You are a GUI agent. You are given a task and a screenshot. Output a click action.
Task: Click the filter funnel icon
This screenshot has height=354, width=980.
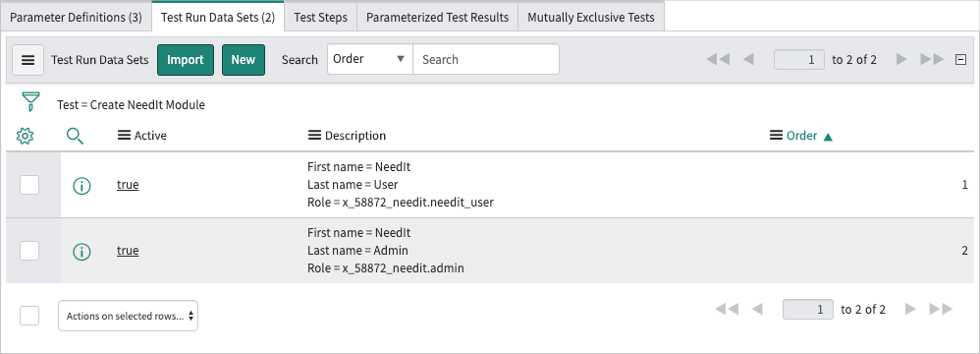(30, 101)
